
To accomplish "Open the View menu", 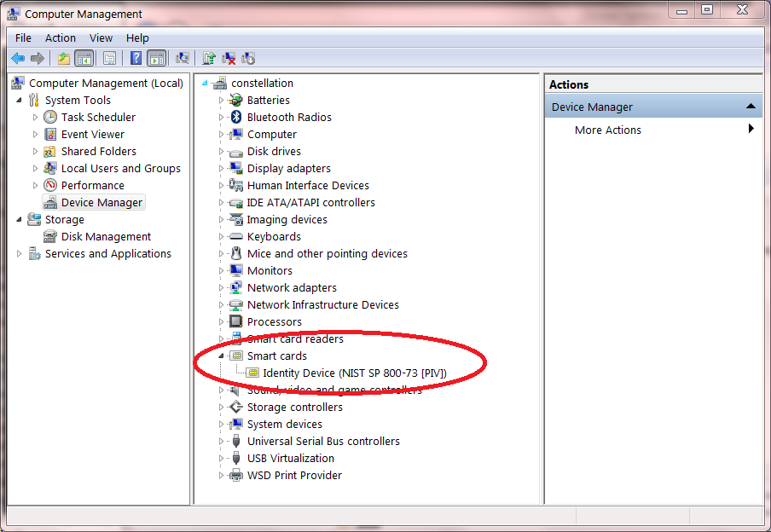I will pyautogui.click(x=101, y=38).
